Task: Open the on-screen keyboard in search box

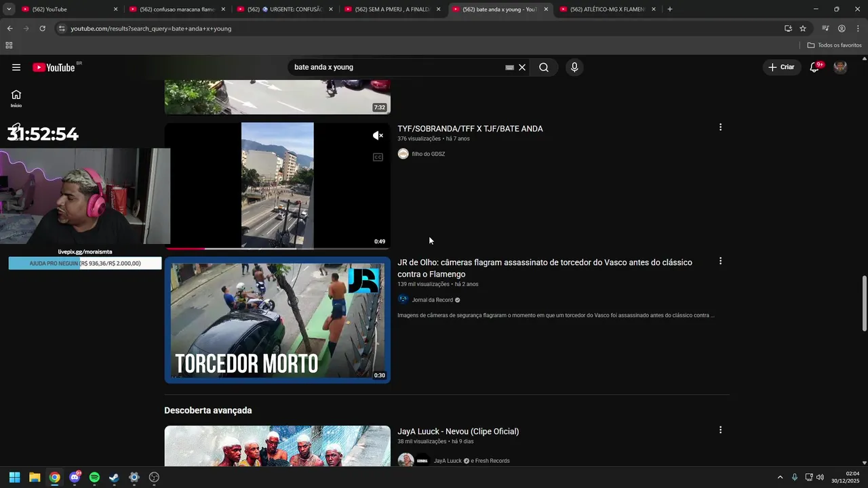Action: (x=509, y=67)
